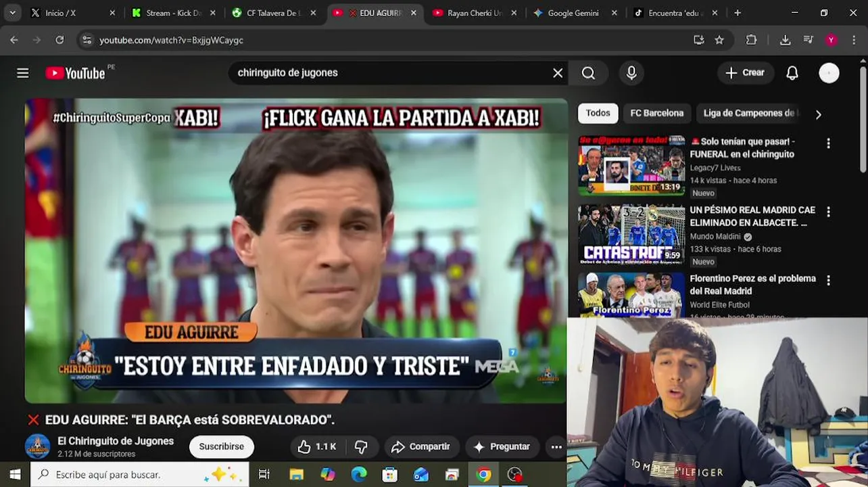Switch to the TikTok Encuentra 'edu tab
Screen dimensions: 868x487
(x=675, y=13)
